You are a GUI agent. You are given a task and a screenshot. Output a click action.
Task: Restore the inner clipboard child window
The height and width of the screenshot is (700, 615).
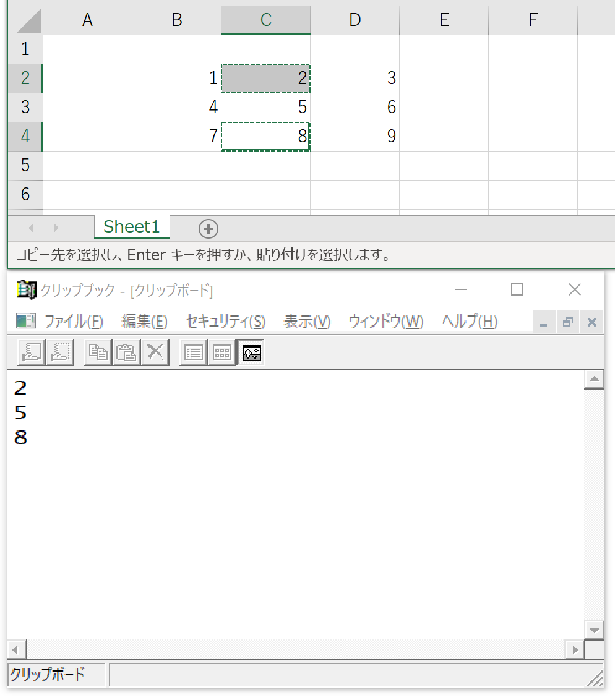[567, 322]
